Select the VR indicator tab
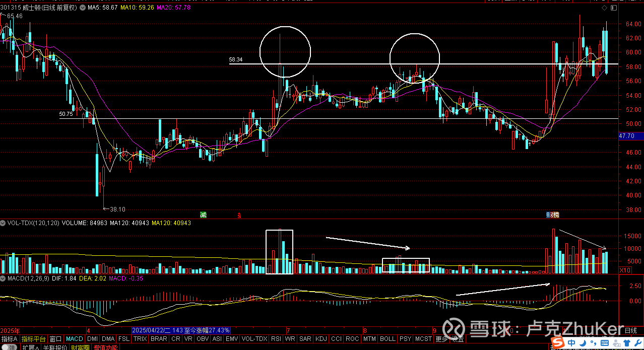The width and height of the screenshot is (644, 350). [188, 339]
